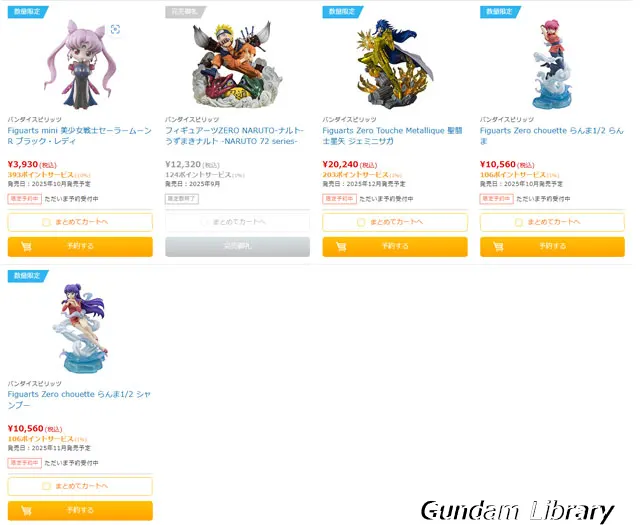The height and width of the screenshot is (525, 640).
Task: Open Figuarts ZERO Naruto Uzumaki product link
Action: 234,136
